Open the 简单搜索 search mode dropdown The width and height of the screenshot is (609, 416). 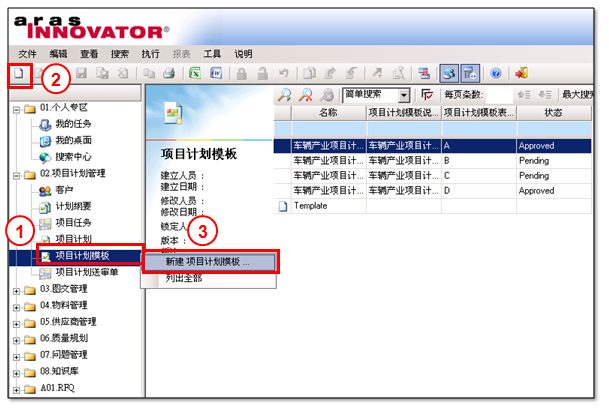click(404, 95)
